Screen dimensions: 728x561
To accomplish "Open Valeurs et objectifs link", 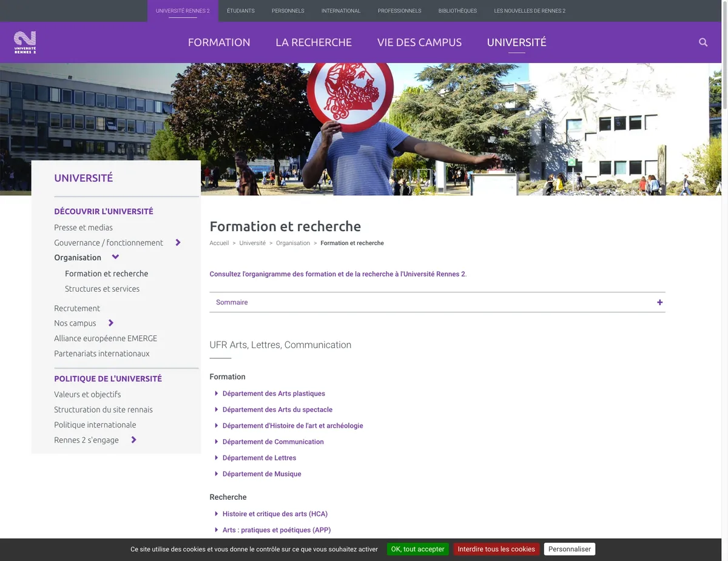I will tap(87, 394).
